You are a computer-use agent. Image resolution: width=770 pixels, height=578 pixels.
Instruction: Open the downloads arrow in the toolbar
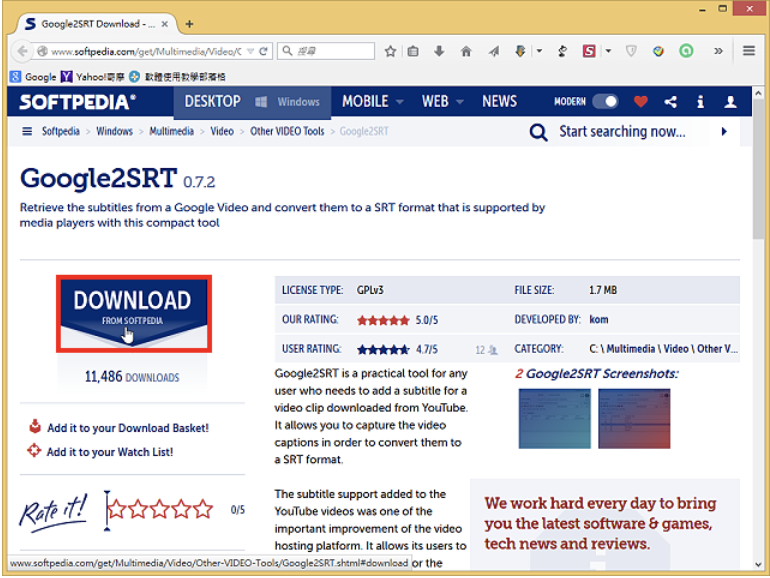coord(439,51)
